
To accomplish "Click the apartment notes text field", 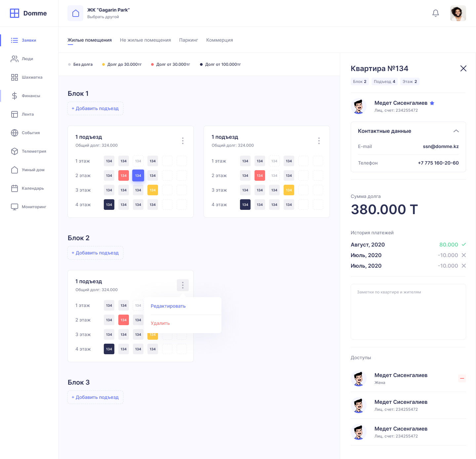I will point(408,312).
